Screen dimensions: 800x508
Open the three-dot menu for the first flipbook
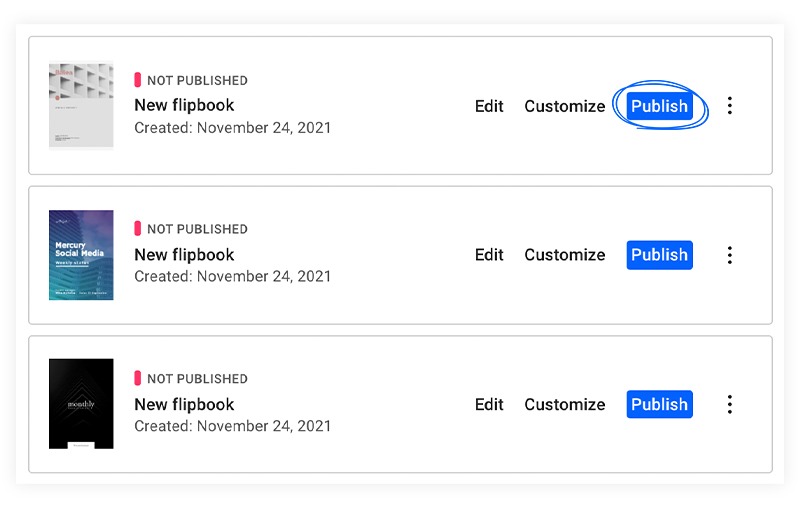[x=730, y=106]
